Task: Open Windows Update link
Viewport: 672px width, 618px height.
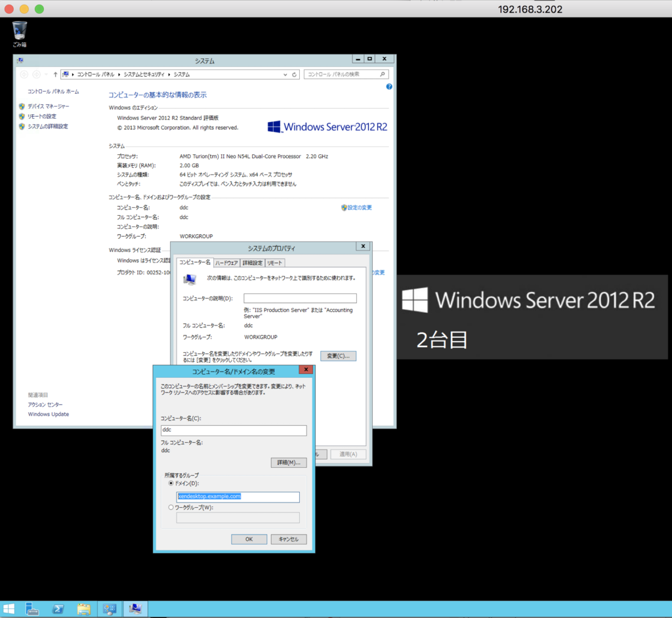Action: coord(49,414)
